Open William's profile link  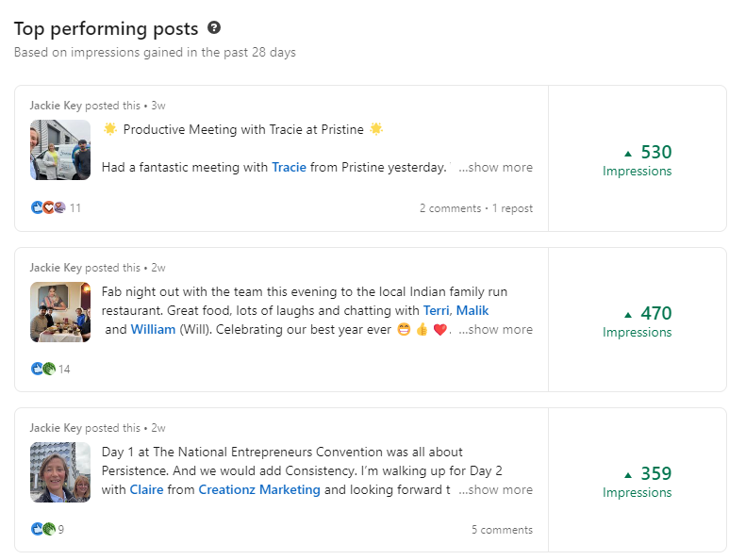click(x=153, y=329)
